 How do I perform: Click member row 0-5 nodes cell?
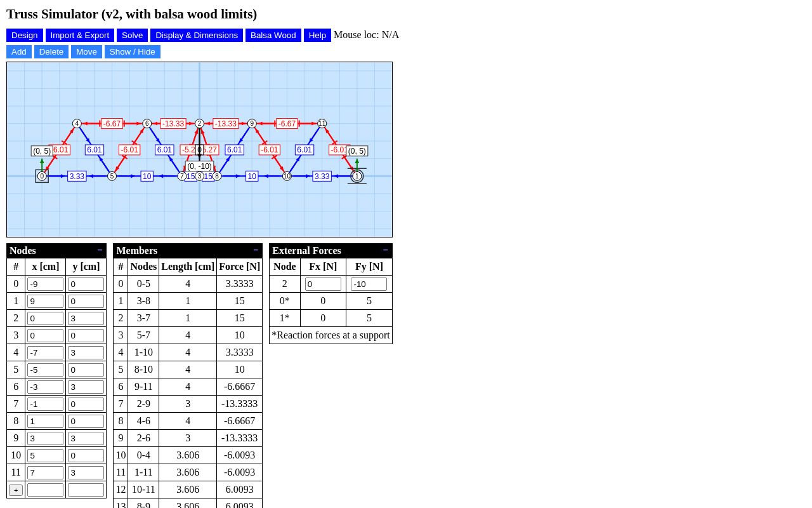tap(143, 284)
